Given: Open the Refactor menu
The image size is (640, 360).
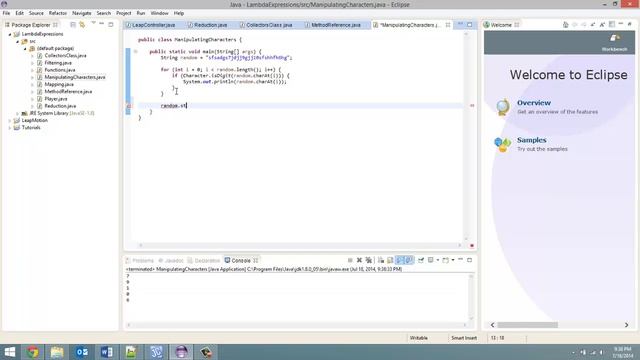Looking at the screenshot, I should click(x=58, y=13).
